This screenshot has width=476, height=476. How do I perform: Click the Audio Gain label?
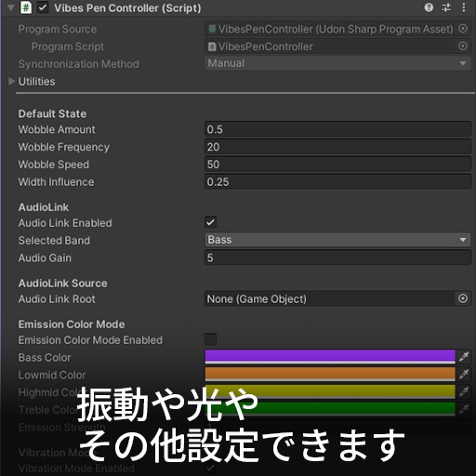[45, 258]
